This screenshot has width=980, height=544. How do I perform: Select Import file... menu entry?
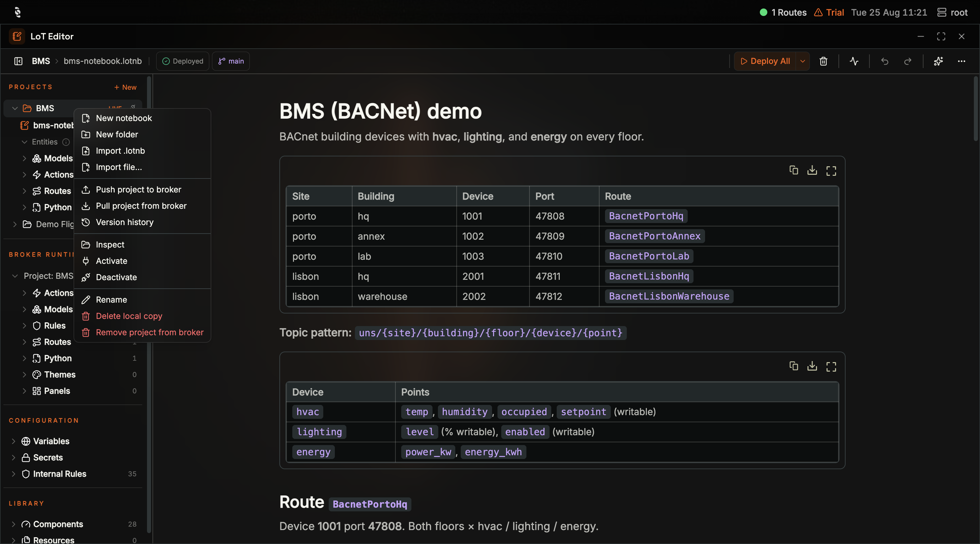tap(142, 167)
